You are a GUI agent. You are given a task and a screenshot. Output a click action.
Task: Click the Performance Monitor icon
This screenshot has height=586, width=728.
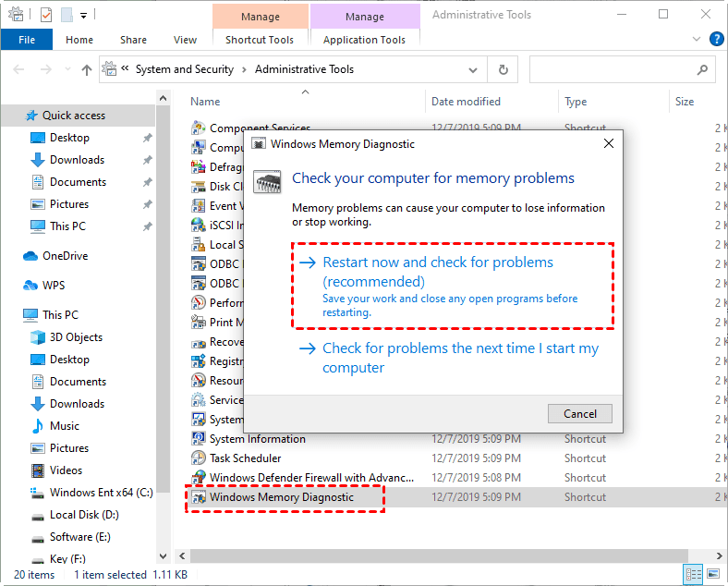click(199, 303)
